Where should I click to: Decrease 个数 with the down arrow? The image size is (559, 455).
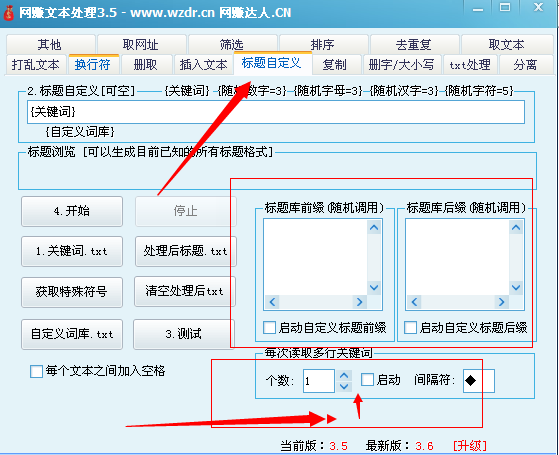coord(344,387)
